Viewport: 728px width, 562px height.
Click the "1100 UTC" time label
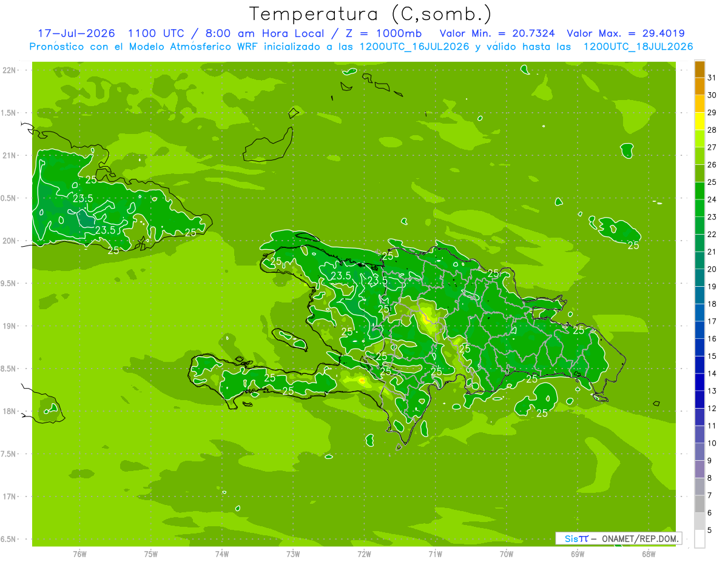pos(155,33)
